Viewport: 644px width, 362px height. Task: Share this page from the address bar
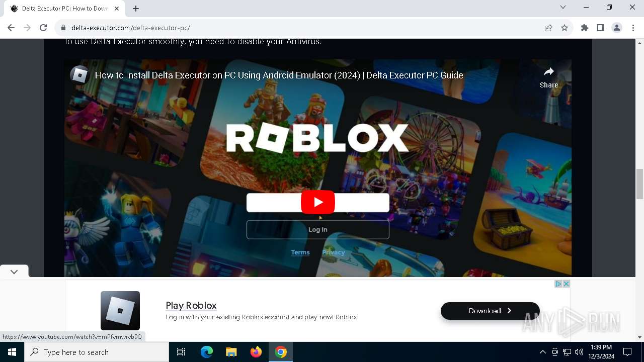[548, 28]
